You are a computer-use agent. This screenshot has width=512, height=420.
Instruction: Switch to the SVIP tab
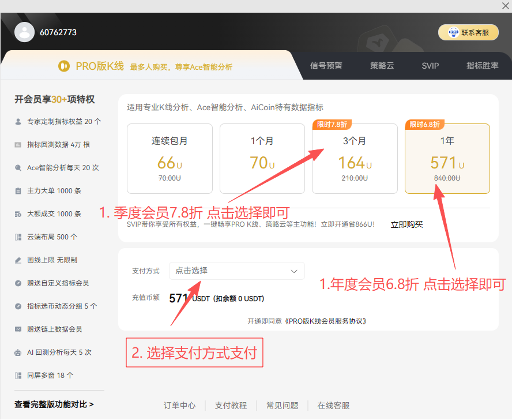click(x=430, y=66)
